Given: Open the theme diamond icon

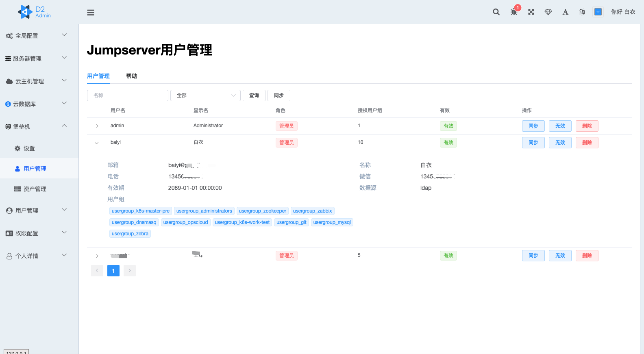Looking at the screenshot, I should [548, 12].
